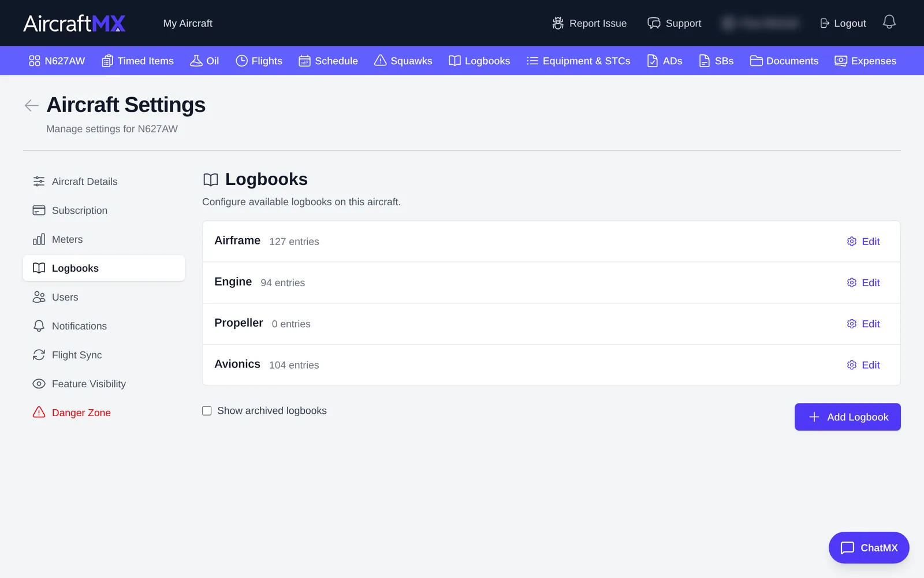Click the Add Logbook button

[848, 417]
